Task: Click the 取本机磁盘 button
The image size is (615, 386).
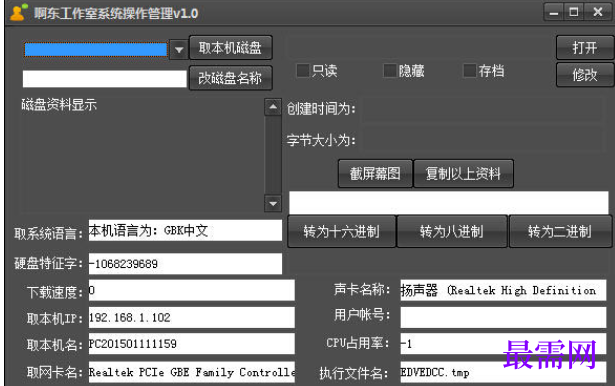Action: point(230,48)
